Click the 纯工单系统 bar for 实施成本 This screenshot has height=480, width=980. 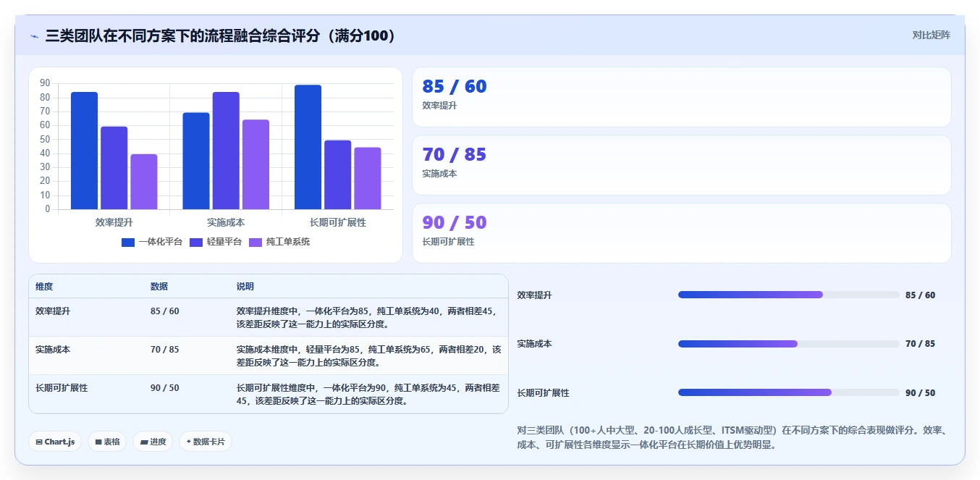(255, 164)
